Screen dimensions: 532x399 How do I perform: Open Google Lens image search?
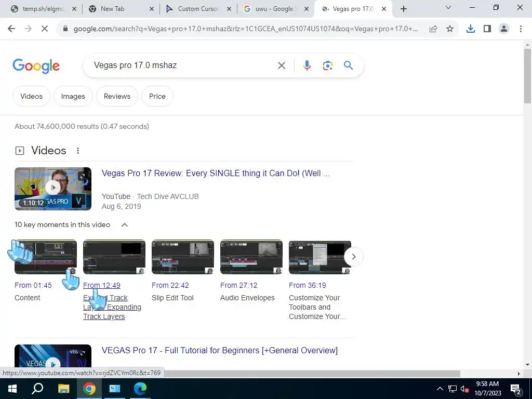pos(327,65)
